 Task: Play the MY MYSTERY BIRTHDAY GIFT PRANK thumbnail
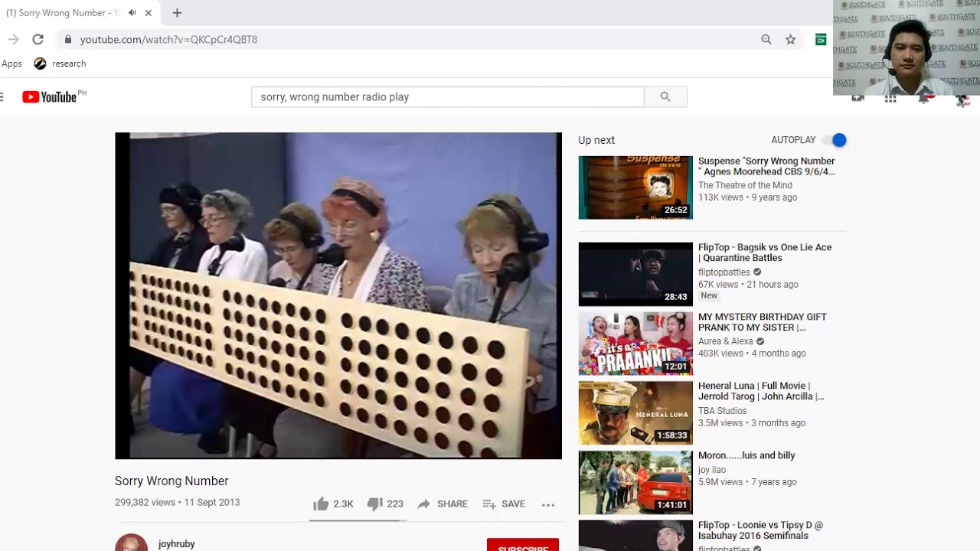click(x=635, y=344)
